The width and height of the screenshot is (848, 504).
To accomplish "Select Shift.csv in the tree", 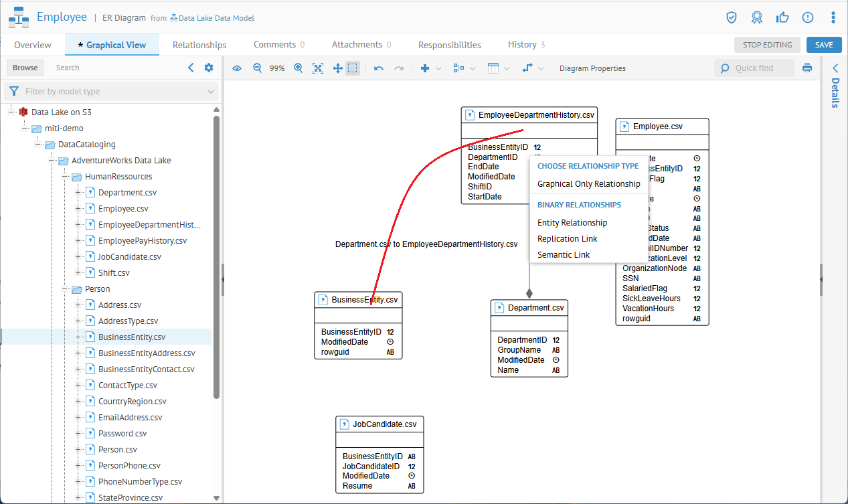I will (x=114, y=273).
